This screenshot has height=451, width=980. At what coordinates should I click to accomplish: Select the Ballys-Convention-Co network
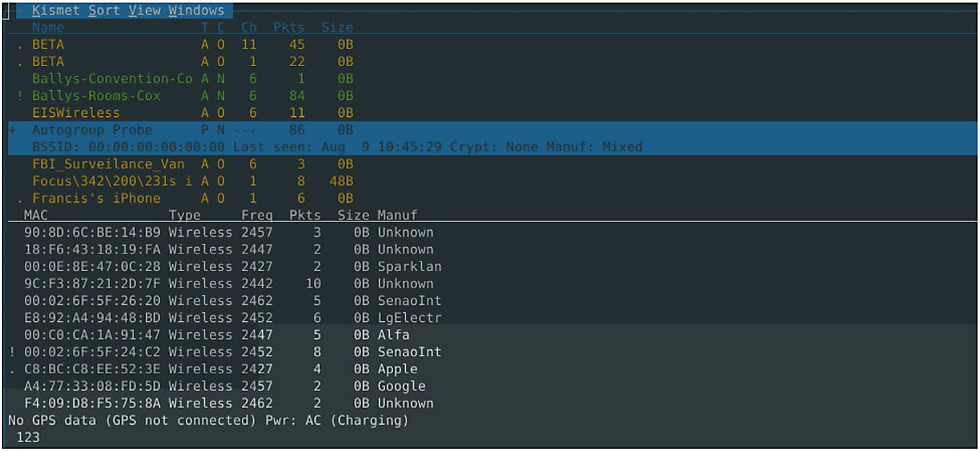(112, 78)
